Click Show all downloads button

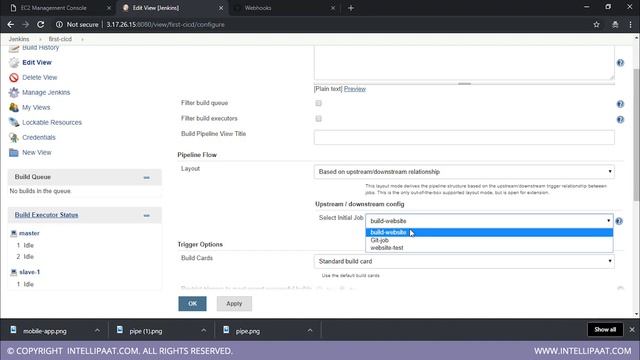coord(605,330)
